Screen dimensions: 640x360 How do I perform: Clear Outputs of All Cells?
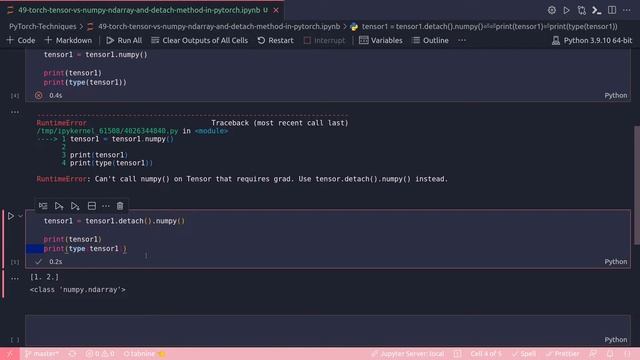[x=200, y=40]
